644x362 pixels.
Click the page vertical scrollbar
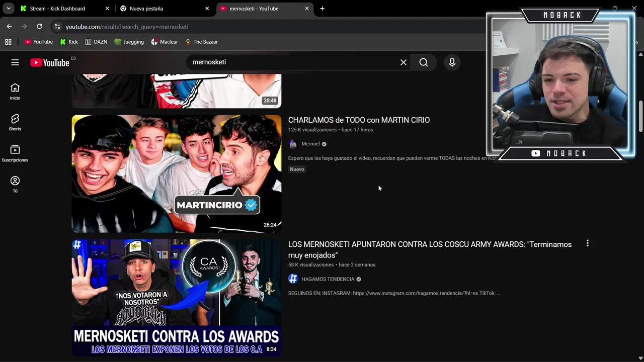point(640,116)
